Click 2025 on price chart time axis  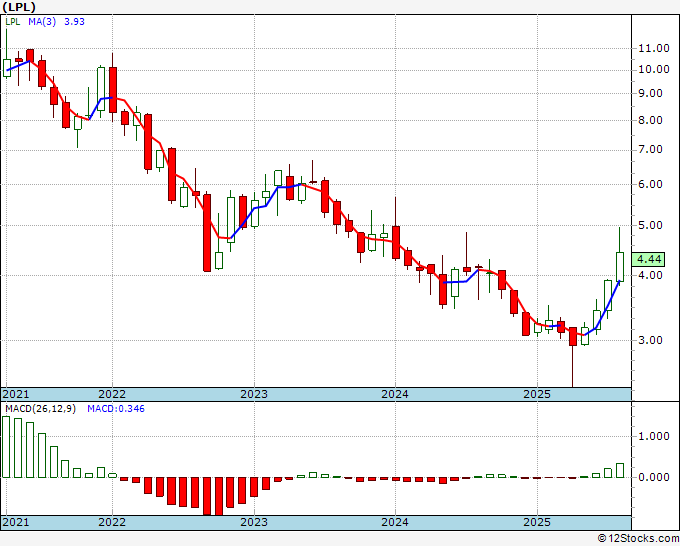pos(536,394)
